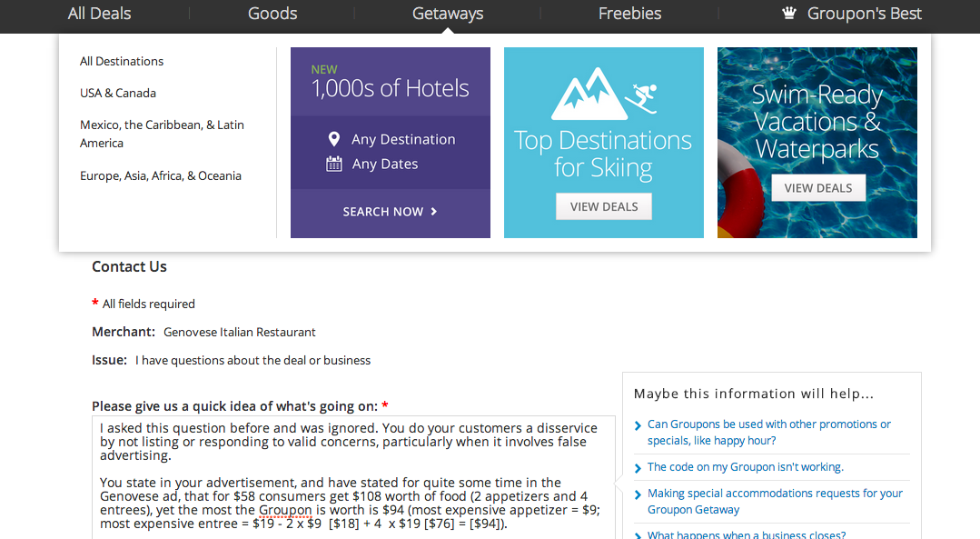Screen dimensions: 980x539
Task: Go to the Groupon's Best tab
Action: point(864,14)
